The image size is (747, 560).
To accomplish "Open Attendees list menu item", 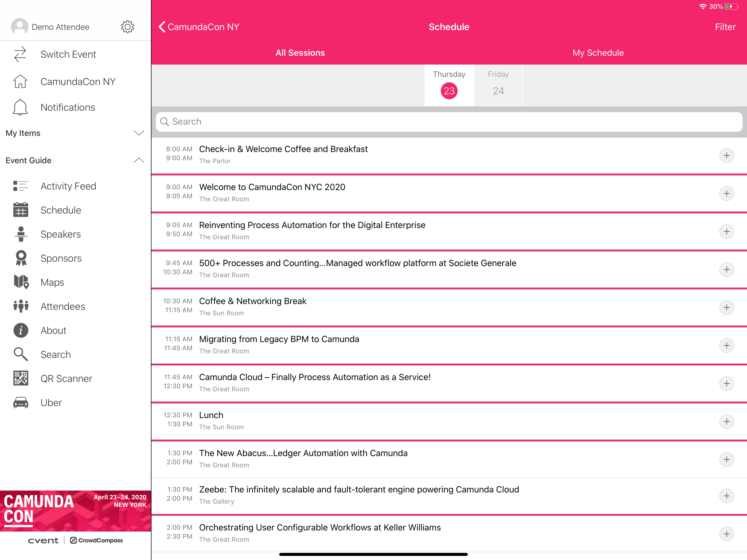I will point(63,306).
